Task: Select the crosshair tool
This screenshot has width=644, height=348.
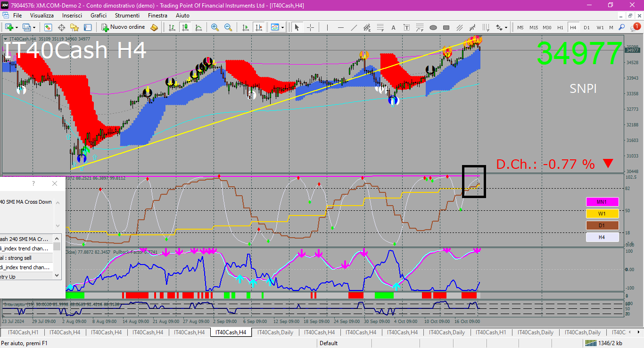Action: point(310,27)
